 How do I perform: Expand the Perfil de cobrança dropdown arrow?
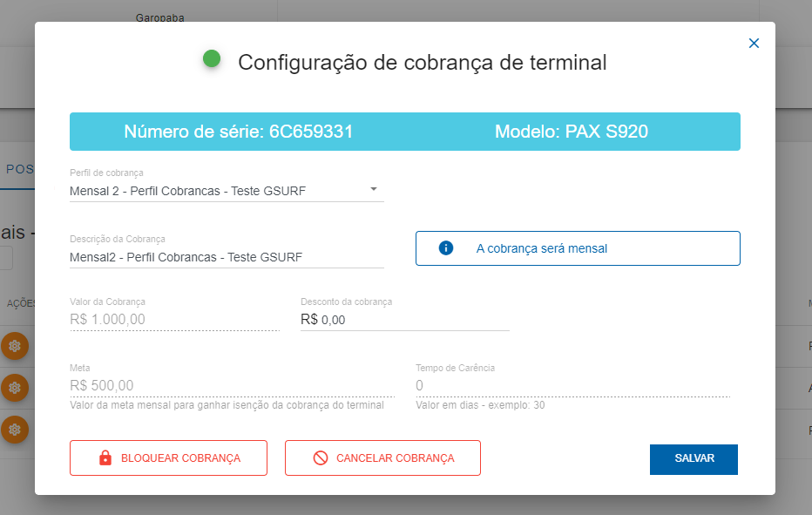[x=374, y=189]
